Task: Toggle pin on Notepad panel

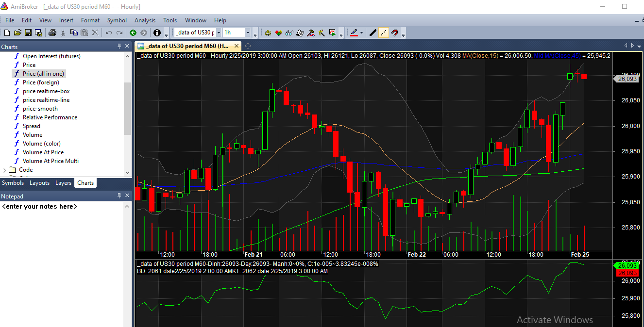Action: 119,196
